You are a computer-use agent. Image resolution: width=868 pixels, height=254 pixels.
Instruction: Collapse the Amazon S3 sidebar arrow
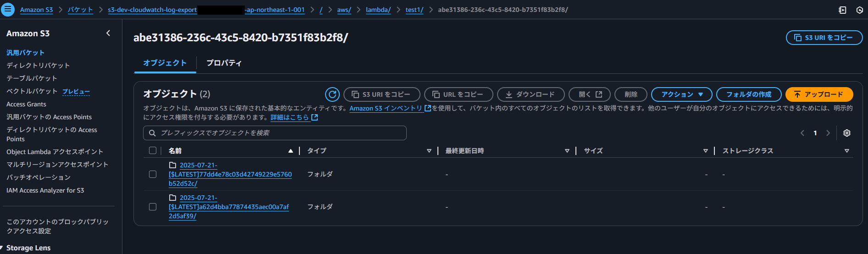tap(108, 33)
